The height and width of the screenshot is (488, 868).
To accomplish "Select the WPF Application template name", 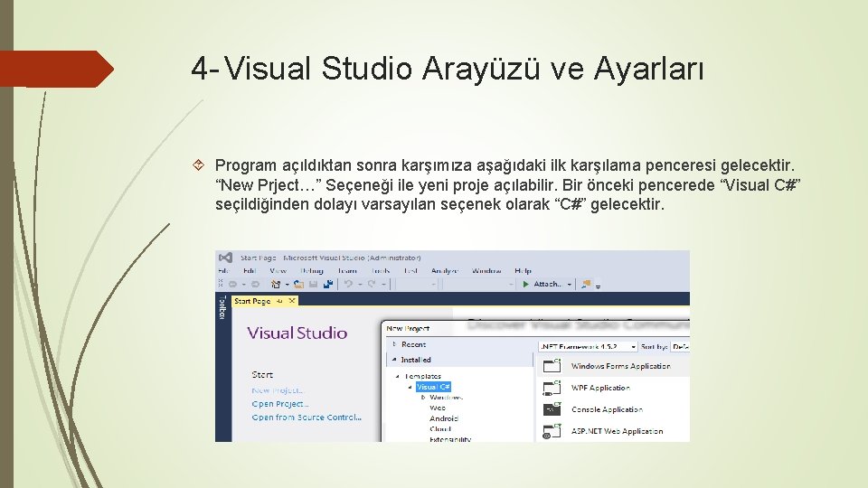I will click(x=600, y=388).
